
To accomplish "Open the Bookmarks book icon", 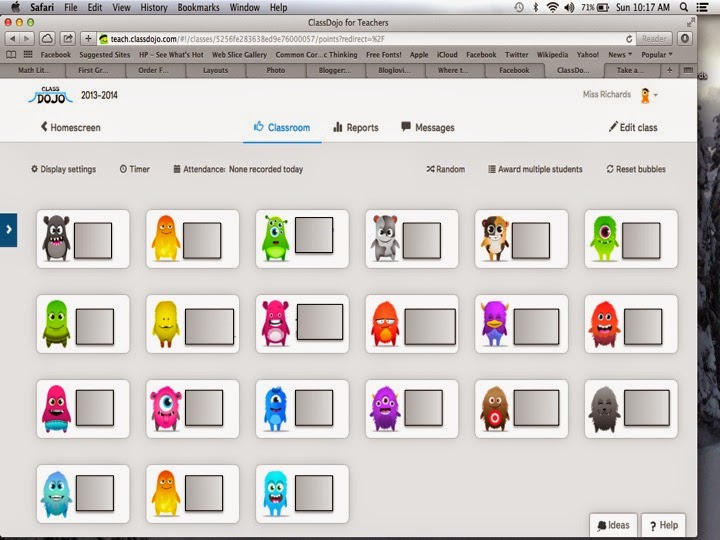I will 11,55.
